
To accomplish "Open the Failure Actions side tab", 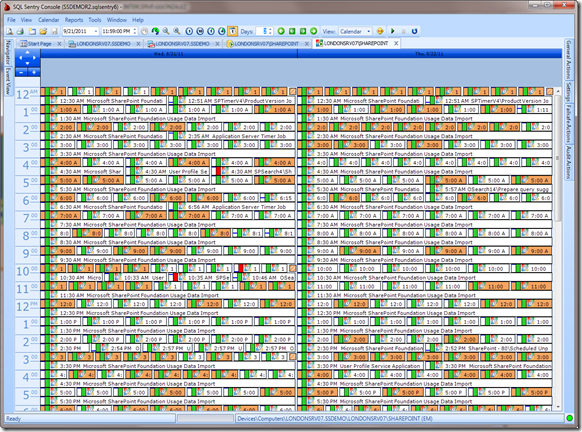I will pos(568,124).
